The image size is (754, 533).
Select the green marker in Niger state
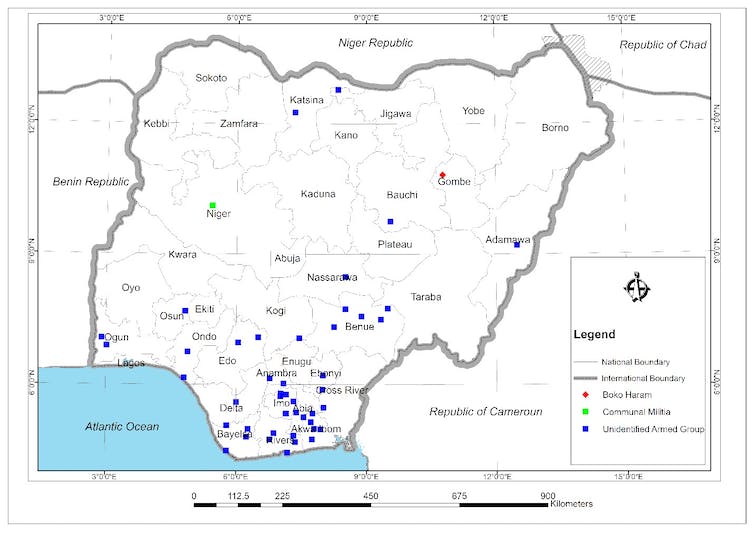click(213, 205)
